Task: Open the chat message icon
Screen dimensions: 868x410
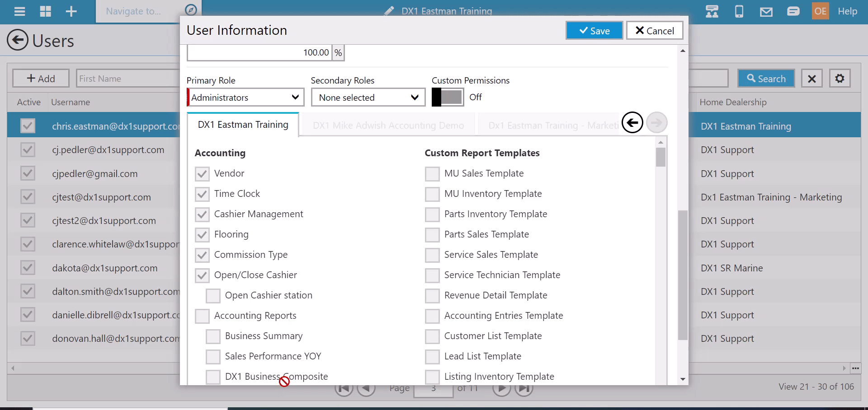Action: click(793, 11)
